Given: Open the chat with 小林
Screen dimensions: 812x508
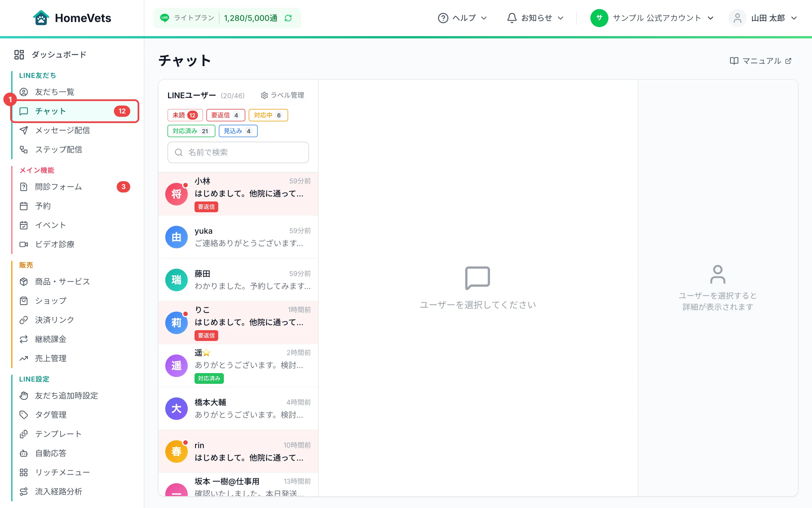Looking at the screenshot, I should click(x=238, y=194).
